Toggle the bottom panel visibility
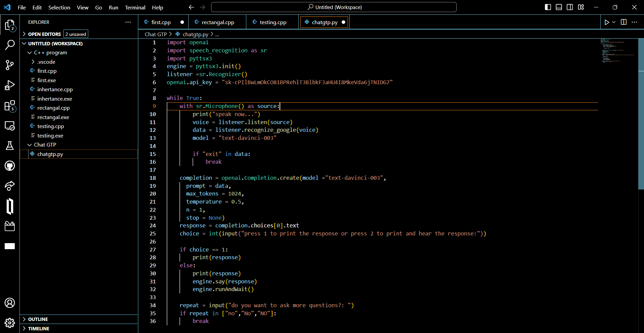 (559, 7)
